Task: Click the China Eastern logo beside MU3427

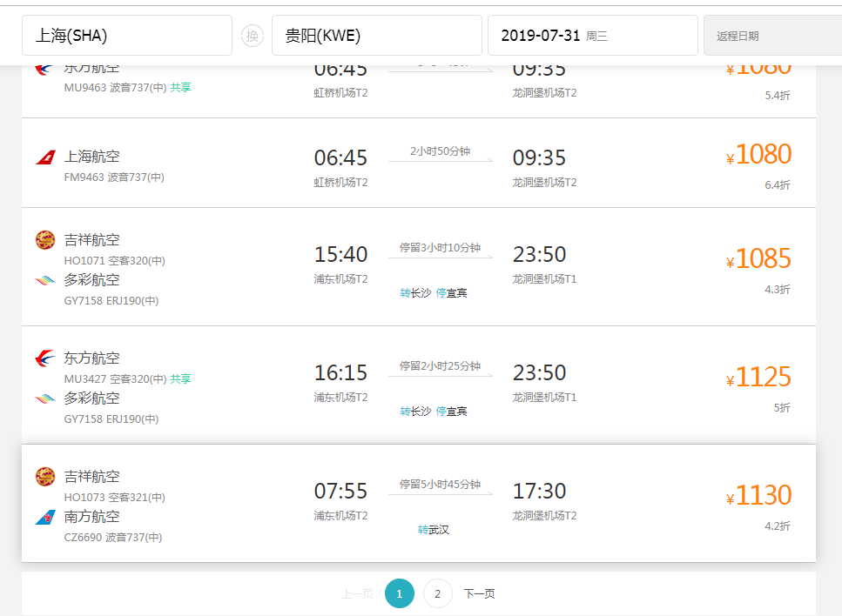Action: [45, 358]
